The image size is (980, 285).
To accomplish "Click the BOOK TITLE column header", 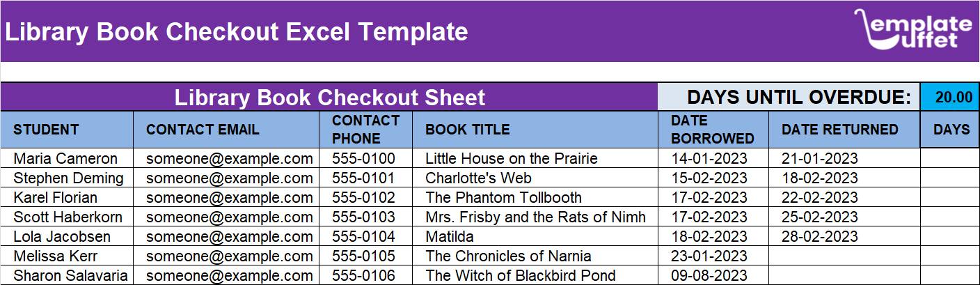I will [x=535, y=130].
